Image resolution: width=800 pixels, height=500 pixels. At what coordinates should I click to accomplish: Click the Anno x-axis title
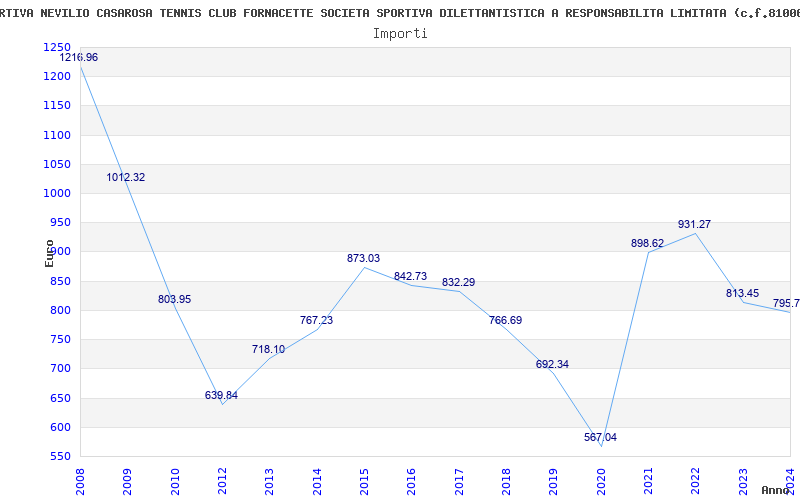(776, 490)
